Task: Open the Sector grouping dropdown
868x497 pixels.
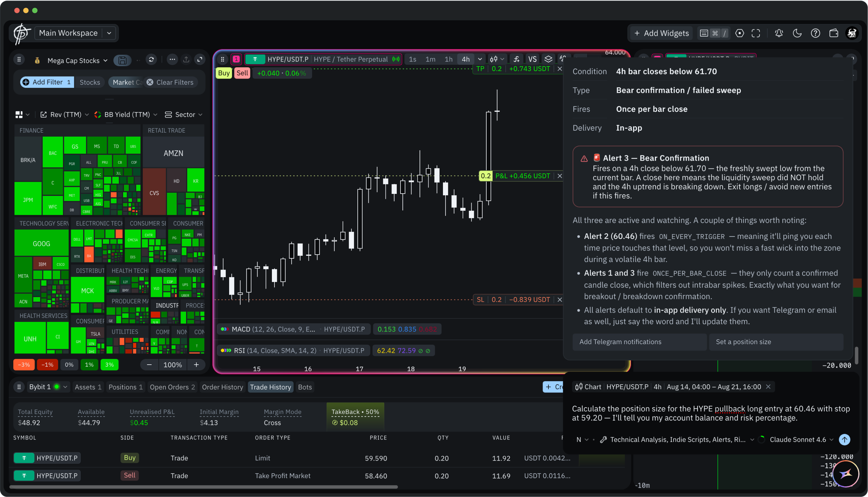Action: tap(184, 115)
